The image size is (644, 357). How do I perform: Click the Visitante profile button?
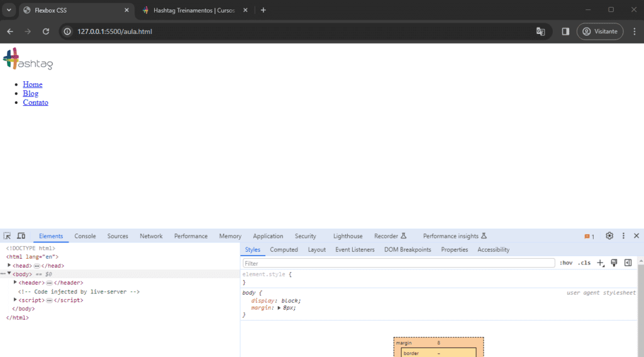[x=600, y=31]
